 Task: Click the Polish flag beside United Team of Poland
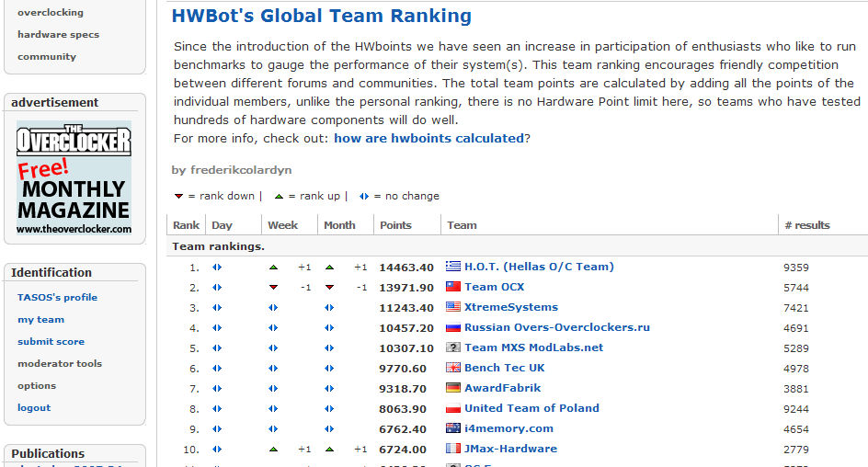[452, 408]
